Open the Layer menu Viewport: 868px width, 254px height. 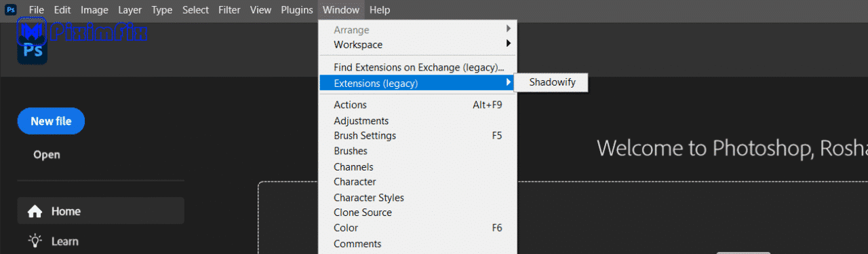[x=130, y=10]
